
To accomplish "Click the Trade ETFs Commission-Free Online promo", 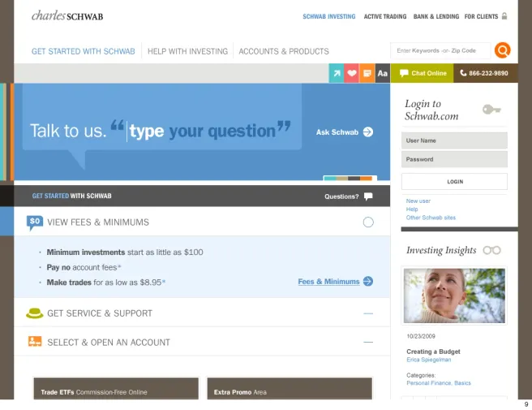I will [116, 388].
